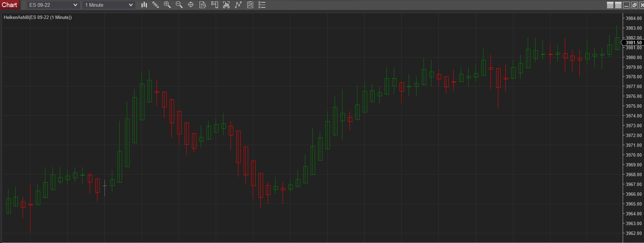
Task: Open the drawing tools pencil icon
Action: pos(156,5)
